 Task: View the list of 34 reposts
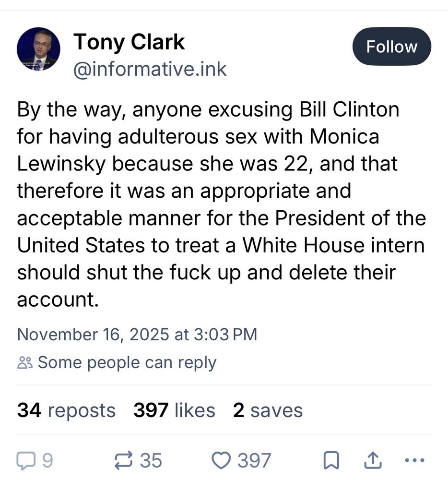click(66, 410)
